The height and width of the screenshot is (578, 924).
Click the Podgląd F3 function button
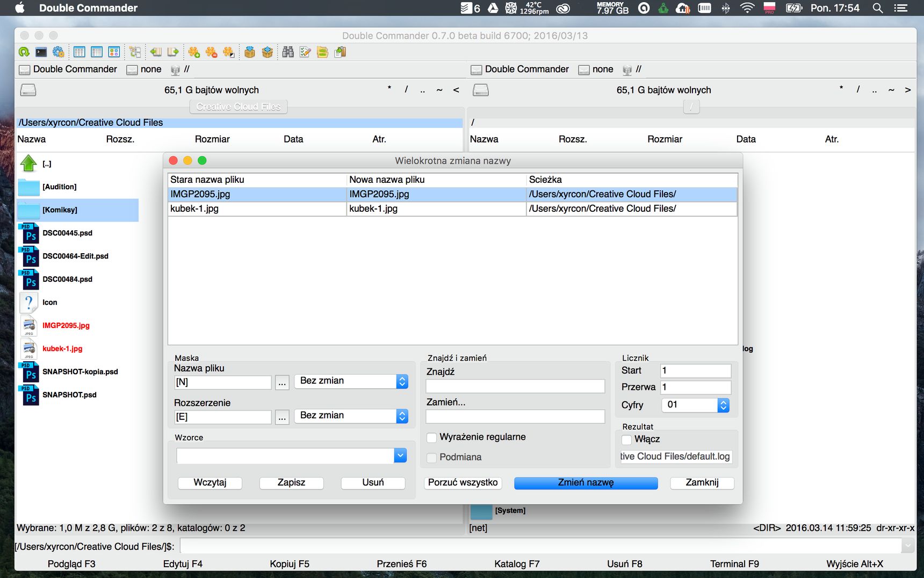(x=71, y=564)
